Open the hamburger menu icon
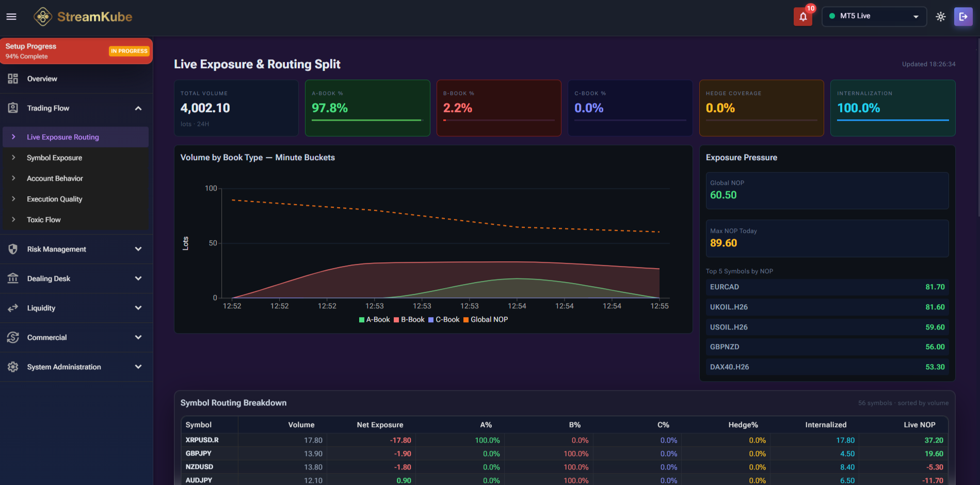The image size is (980, 485). [x=11, y=17]
